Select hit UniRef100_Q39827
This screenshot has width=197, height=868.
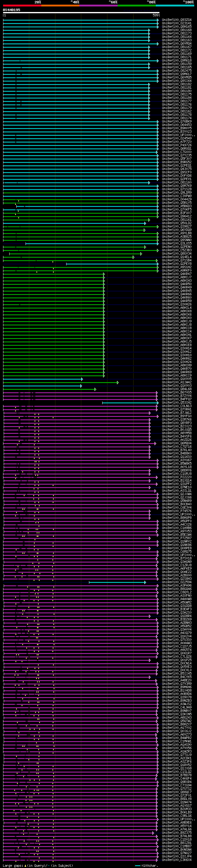click(177, 226)
